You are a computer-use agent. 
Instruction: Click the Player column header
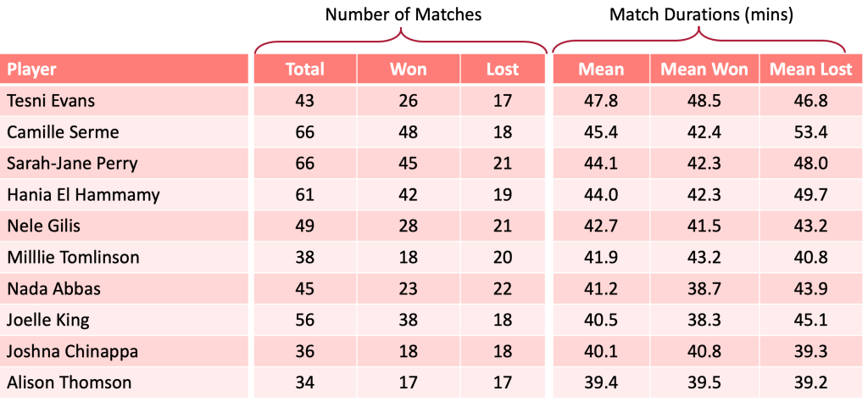pos(32,70)
